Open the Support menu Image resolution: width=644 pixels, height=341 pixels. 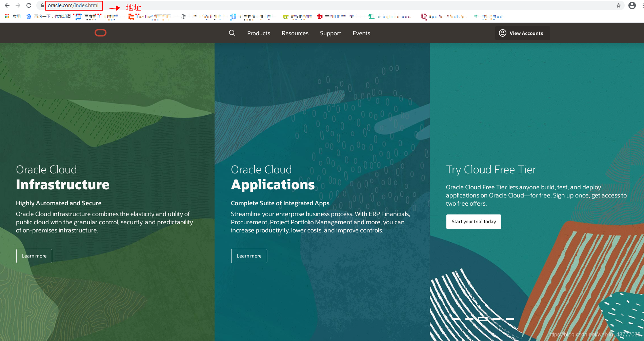(330, 33)
